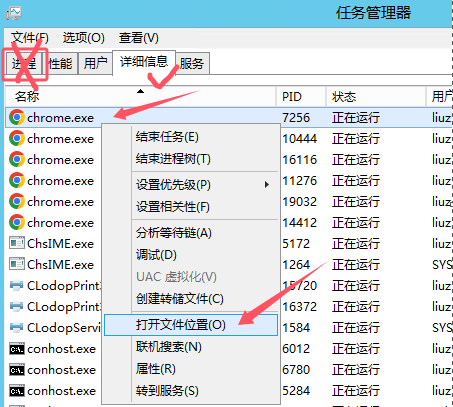Select chrome.exe icon with PID 10444

pos(17,138)
